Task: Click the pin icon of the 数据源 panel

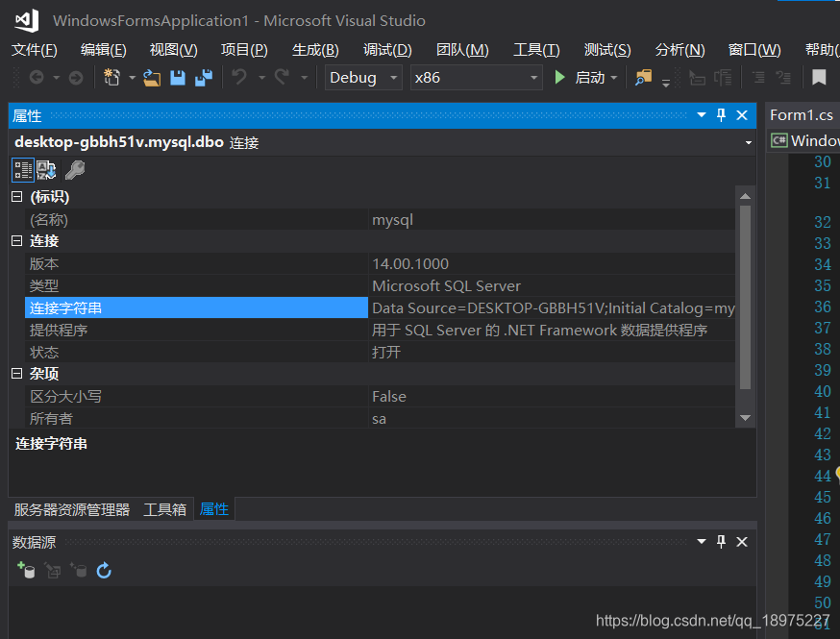Action: 721,542
